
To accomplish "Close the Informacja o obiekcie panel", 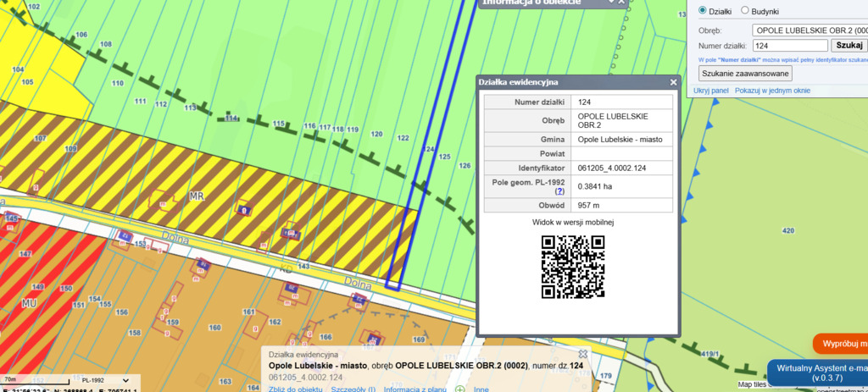I will (x=620, y=3).
